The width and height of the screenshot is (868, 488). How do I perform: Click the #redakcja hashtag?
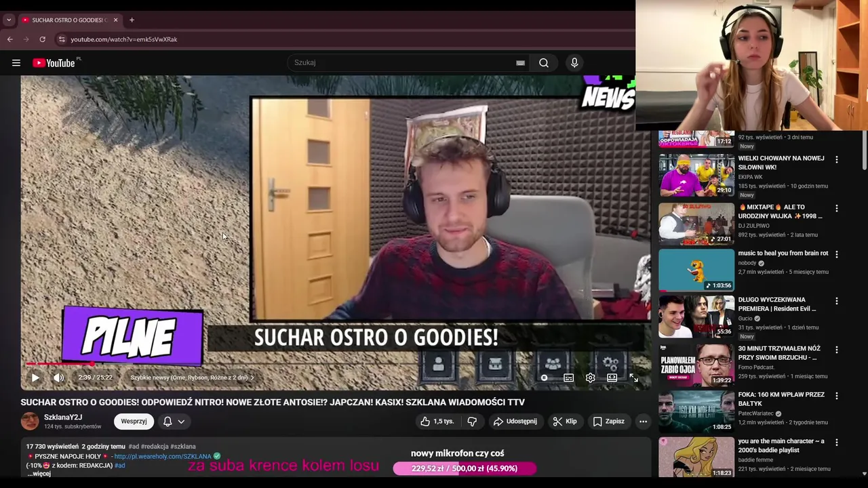tap(155, 447)
